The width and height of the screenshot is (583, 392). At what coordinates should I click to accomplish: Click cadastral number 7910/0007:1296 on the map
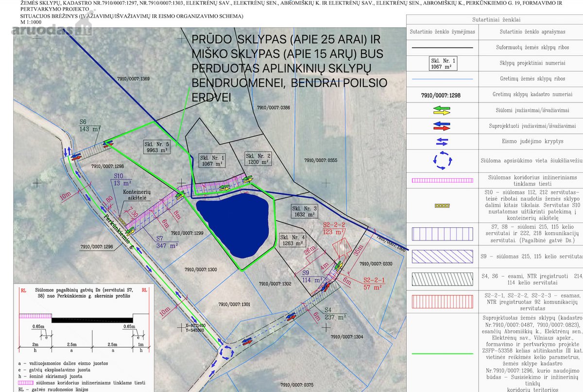(97, 246)
